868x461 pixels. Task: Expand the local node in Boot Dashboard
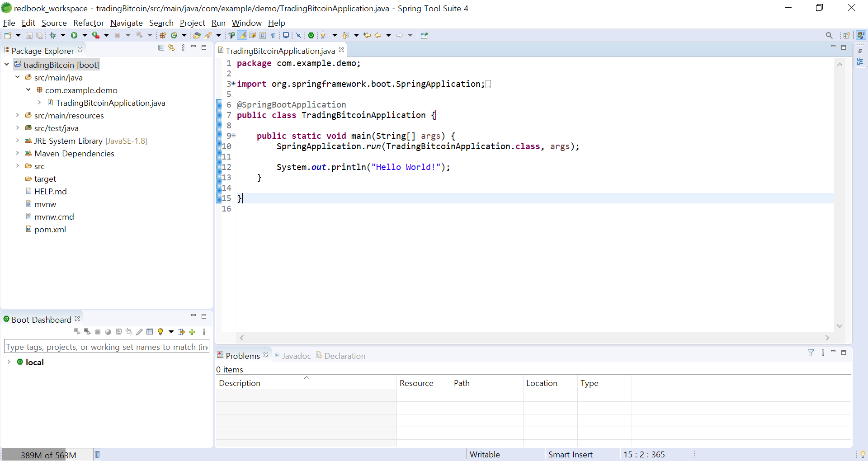click(x=9, y=362)
